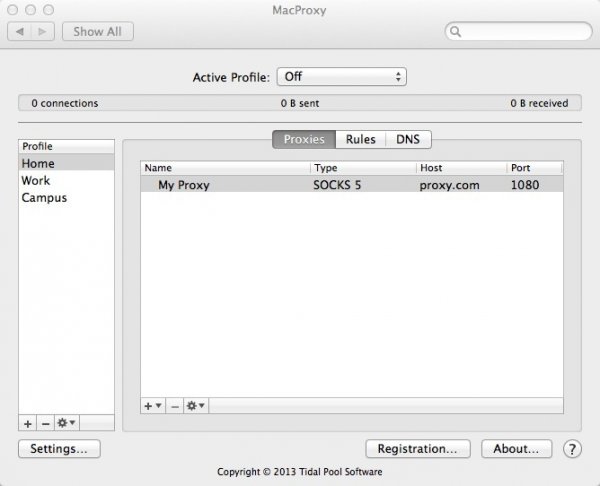The image size is (600, 486).
Task: Click the search magnifier icon
Action: (x=455, y=31)
